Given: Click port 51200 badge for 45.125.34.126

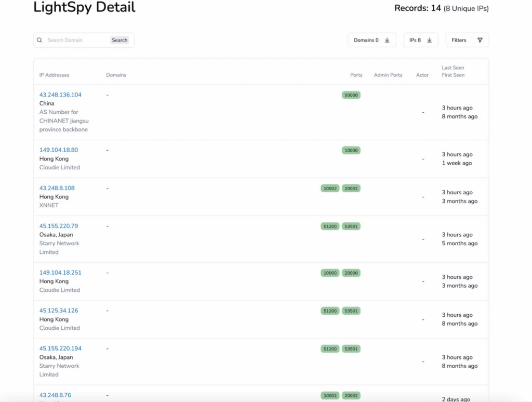Looking at the screenshot, I should pyautogui.click(x=330, y=311).
